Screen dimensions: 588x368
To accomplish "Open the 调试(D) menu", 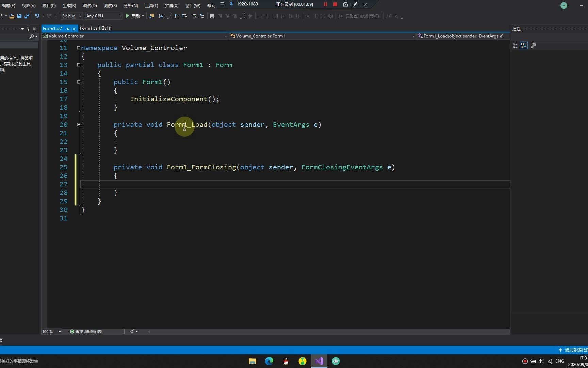I will pos(90,5).
